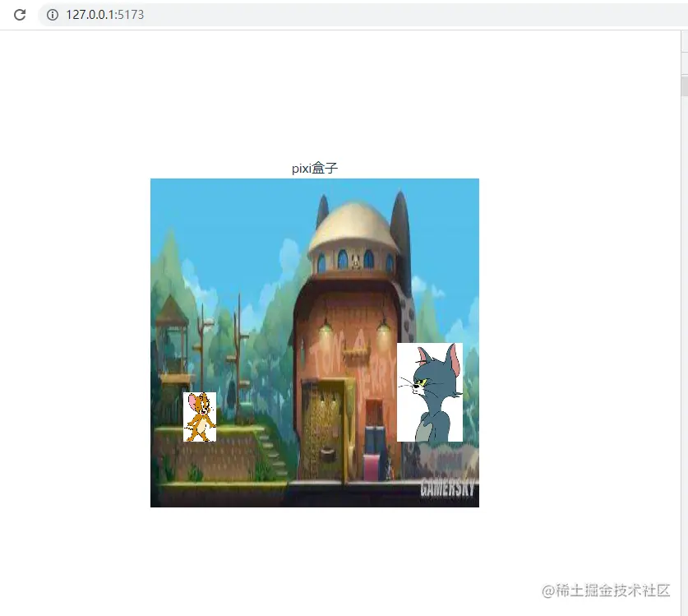This screenshot has height=616, width=688.
Task: Click the browser reload icon
Action: click(19, 14)
